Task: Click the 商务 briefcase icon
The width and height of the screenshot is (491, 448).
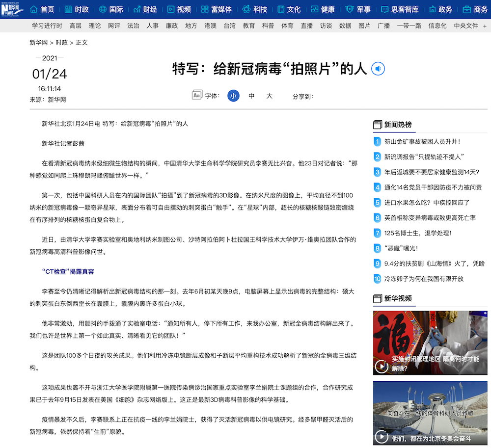Action: coord(467,9)
